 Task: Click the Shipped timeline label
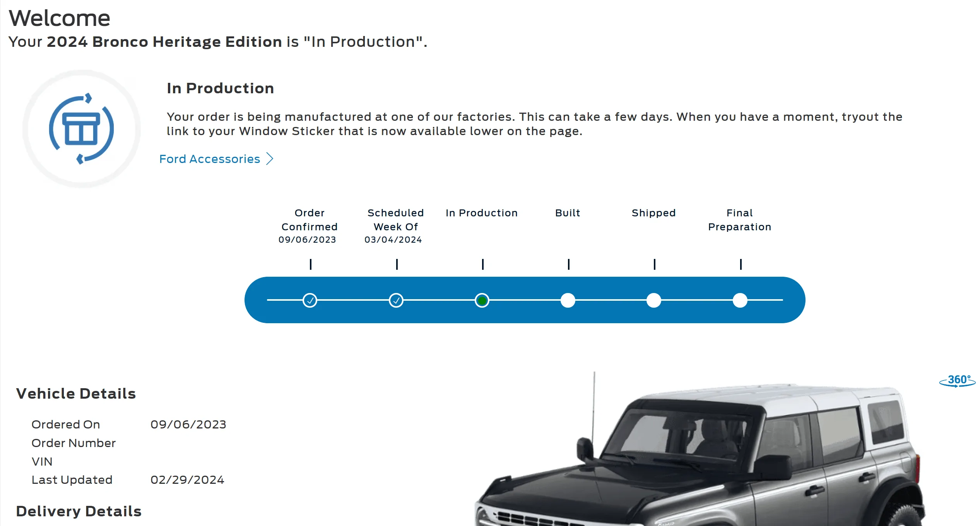[654, 213]
